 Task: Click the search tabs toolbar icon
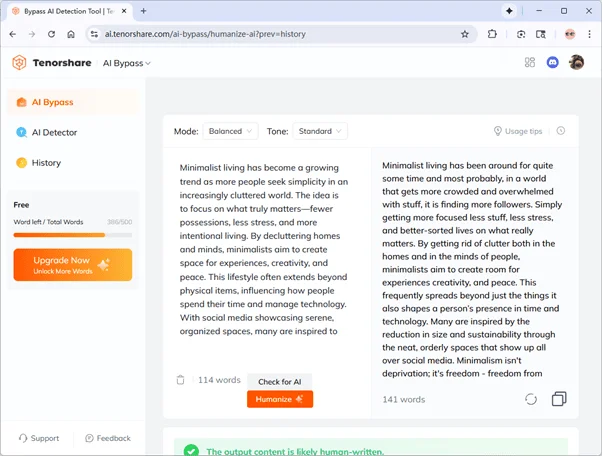[541, 34]
